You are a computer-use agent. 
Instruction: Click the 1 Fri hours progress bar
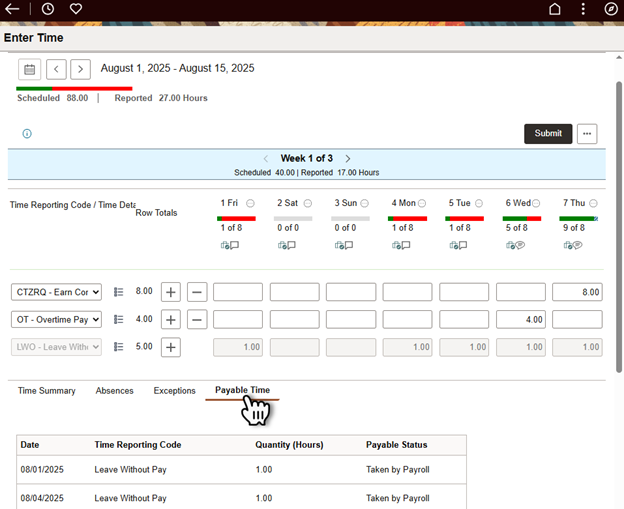click(x=236, y=218)
